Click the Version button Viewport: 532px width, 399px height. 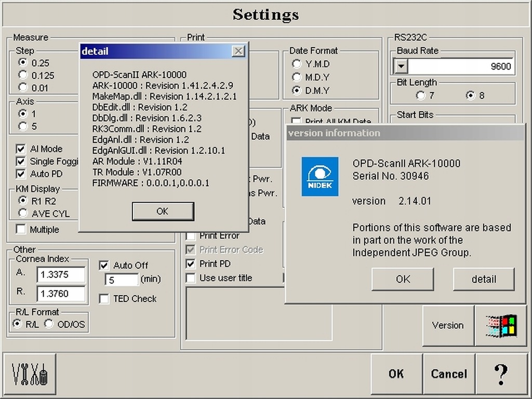tap(448, 326)
